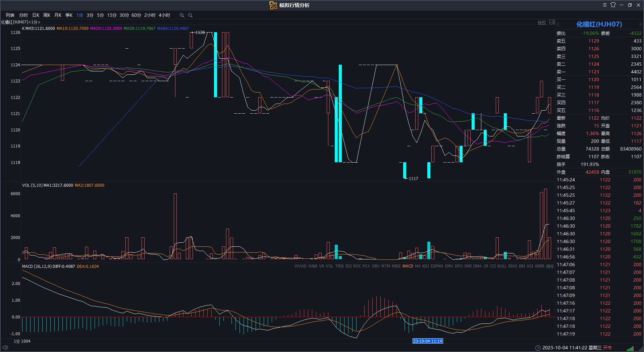Switch indicator to EXPMA
644x352 pixels.
[437, 266]
